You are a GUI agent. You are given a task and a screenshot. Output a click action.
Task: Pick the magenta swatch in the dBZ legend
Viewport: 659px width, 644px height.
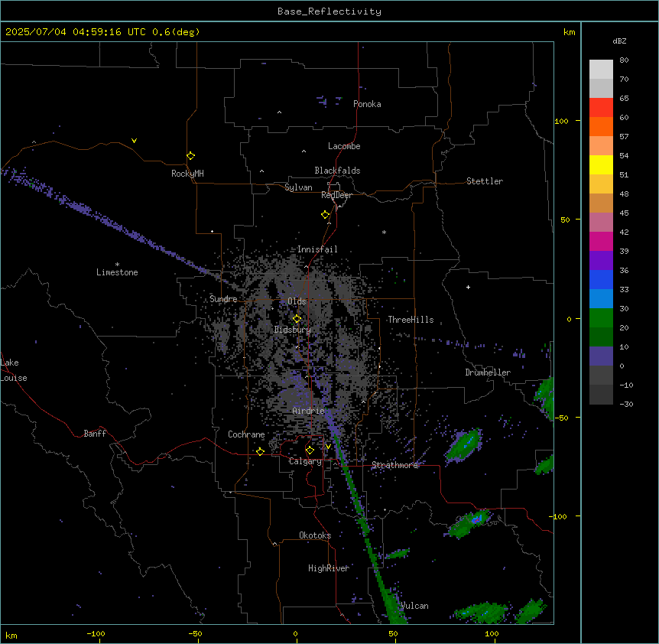(x=601, y=241)
